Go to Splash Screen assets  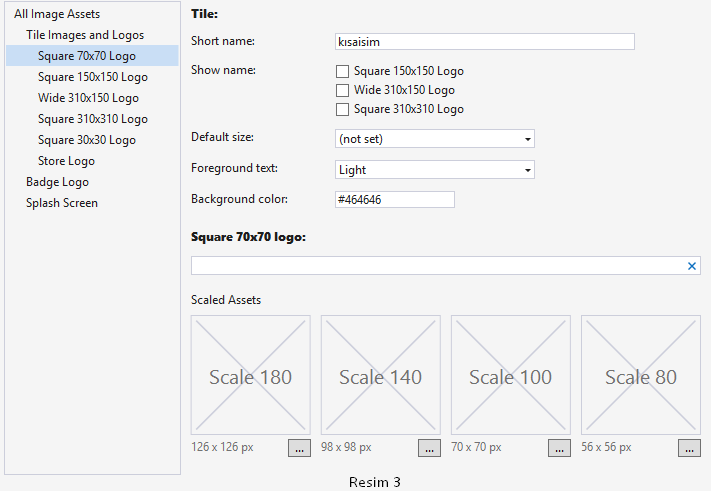tap(62, 203)
